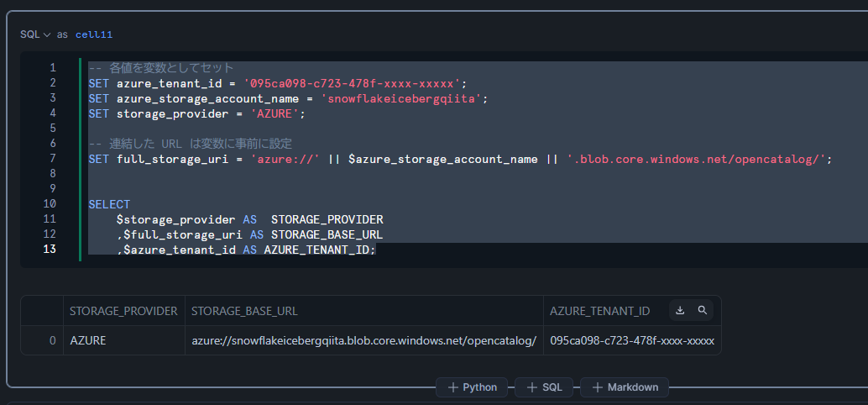Select the 095ca098-c723-478f tenant ID result cell
The width and height of the screenshot is (868, 405).
click(632, 340)
